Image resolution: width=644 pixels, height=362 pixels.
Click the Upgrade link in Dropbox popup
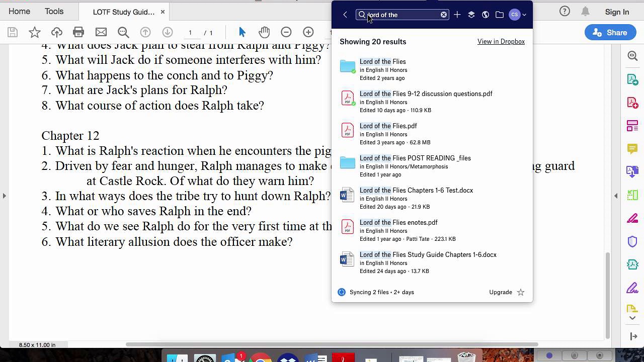(501, 292)
